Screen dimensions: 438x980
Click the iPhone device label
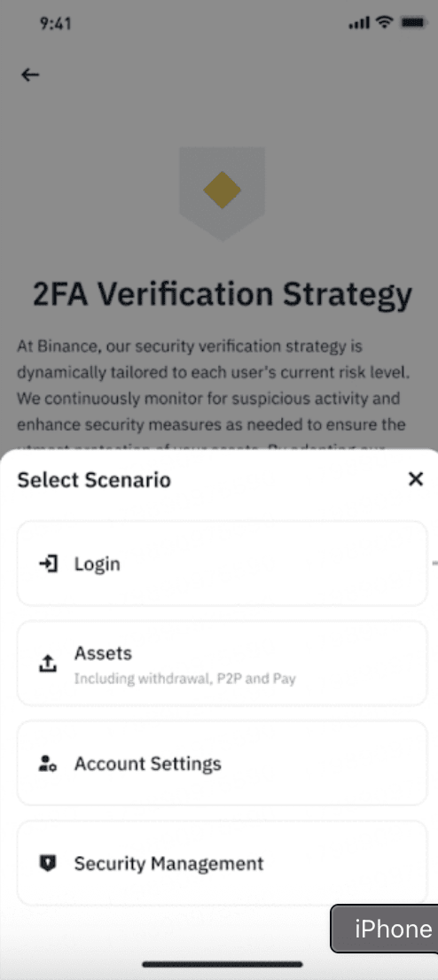tap(393, 929)
